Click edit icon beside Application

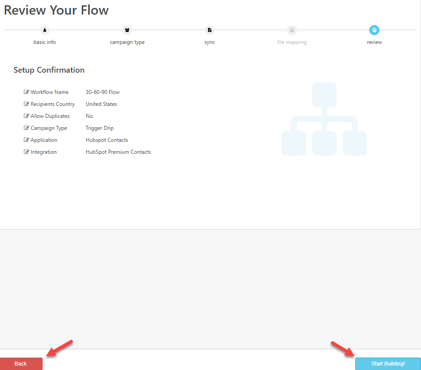26,140
